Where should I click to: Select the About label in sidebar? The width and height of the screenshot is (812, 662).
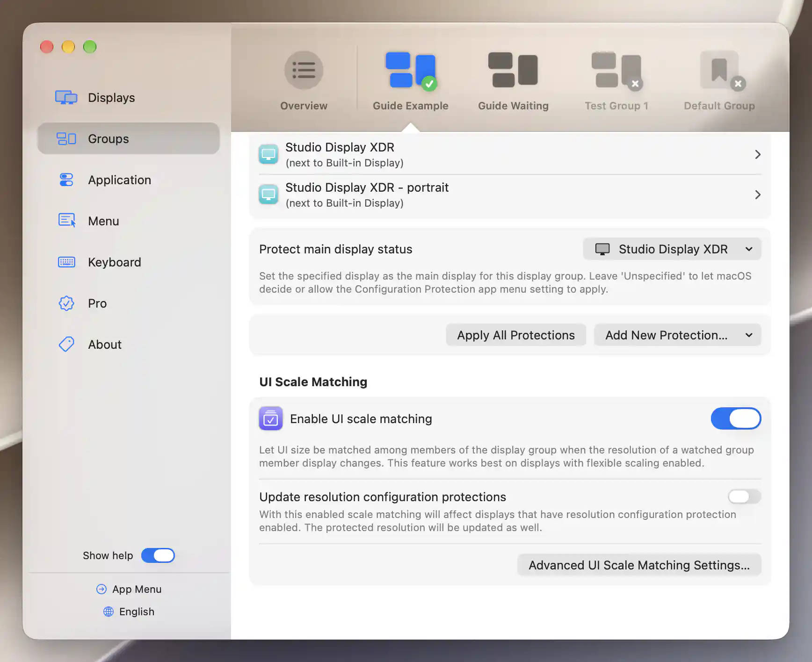pyautogui.click(x=105, y=345)
